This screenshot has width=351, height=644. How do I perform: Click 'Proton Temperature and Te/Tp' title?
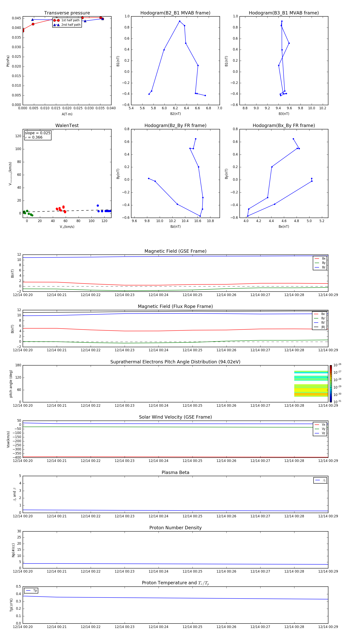(175, 583)
